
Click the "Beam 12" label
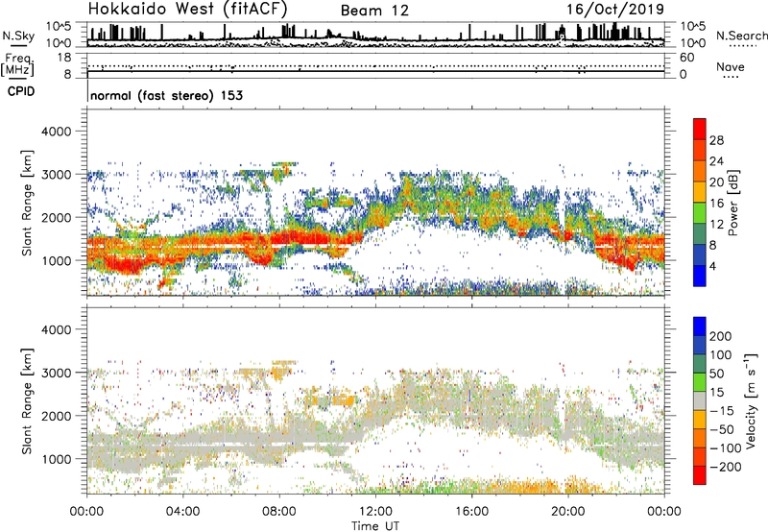(x=374, y=11)
